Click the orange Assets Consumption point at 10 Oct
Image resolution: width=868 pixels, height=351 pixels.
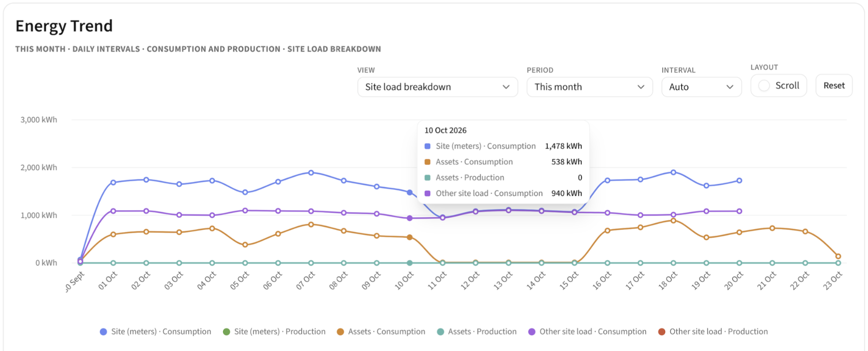pyautogui.click(x=410, y=237)
